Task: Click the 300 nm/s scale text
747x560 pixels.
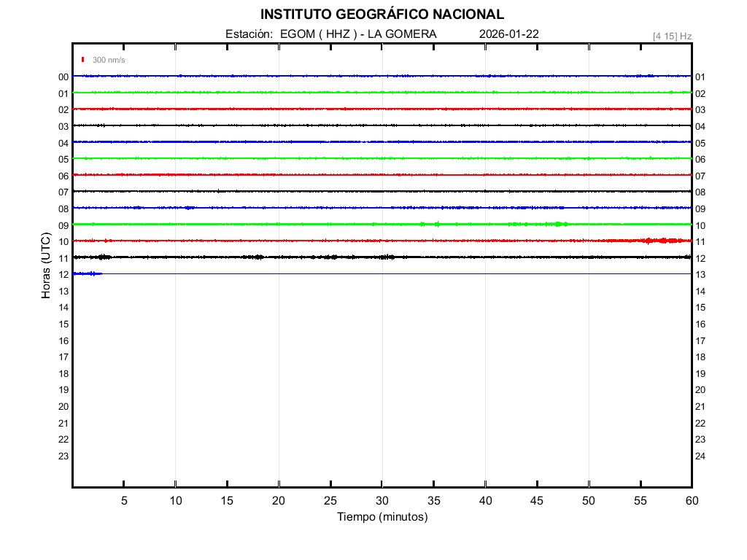Action: pyautogui.click(x=109, y=60)
